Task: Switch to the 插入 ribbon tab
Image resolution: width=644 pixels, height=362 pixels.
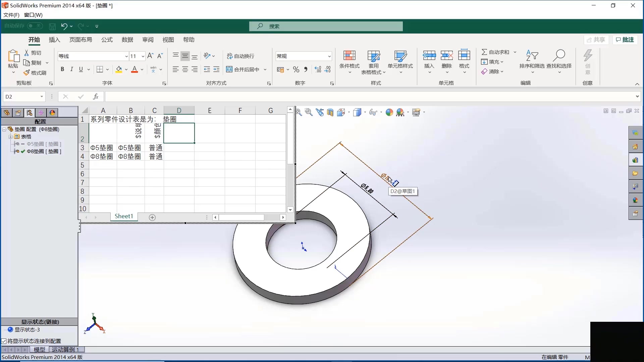Action: [54, 40]
